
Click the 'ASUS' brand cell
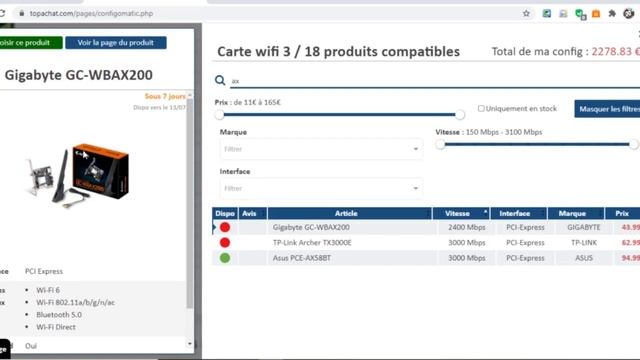pyautogui.click(x=584, y=258)
